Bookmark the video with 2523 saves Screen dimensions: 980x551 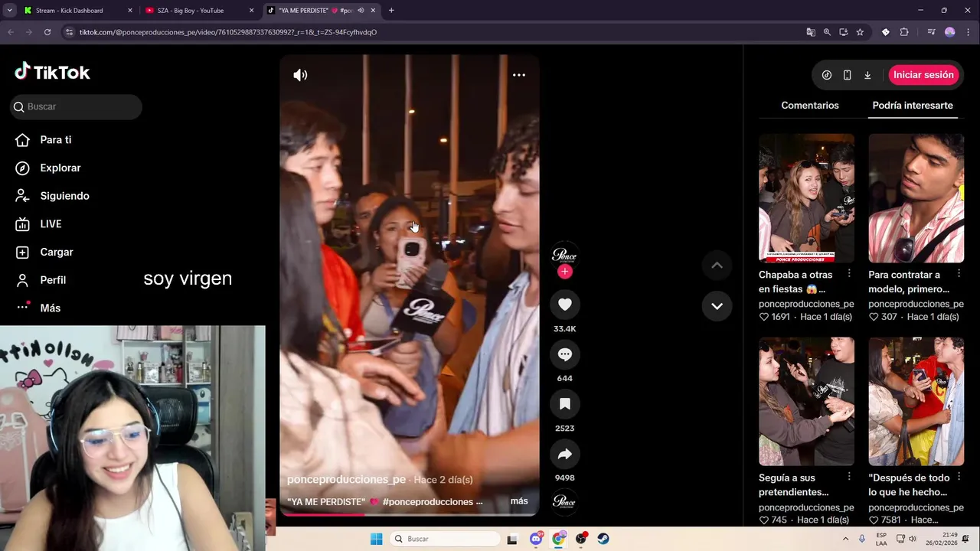click(x=565, y=404)
